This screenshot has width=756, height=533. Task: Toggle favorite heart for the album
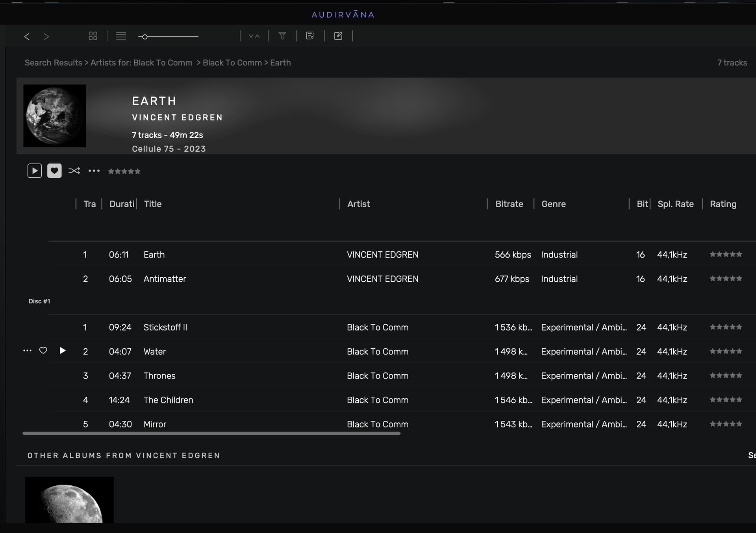coord(54,171)
